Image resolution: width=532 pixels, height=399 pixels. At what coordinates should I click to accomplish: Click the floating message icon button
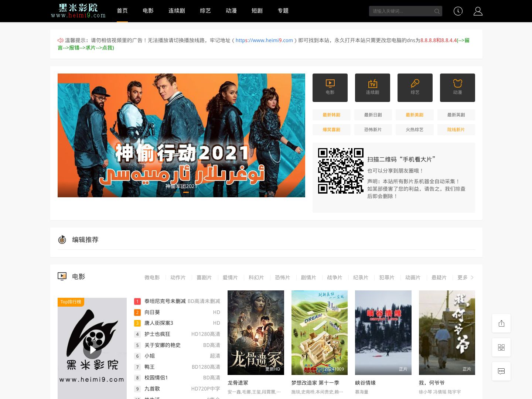[x=501, y=371]
